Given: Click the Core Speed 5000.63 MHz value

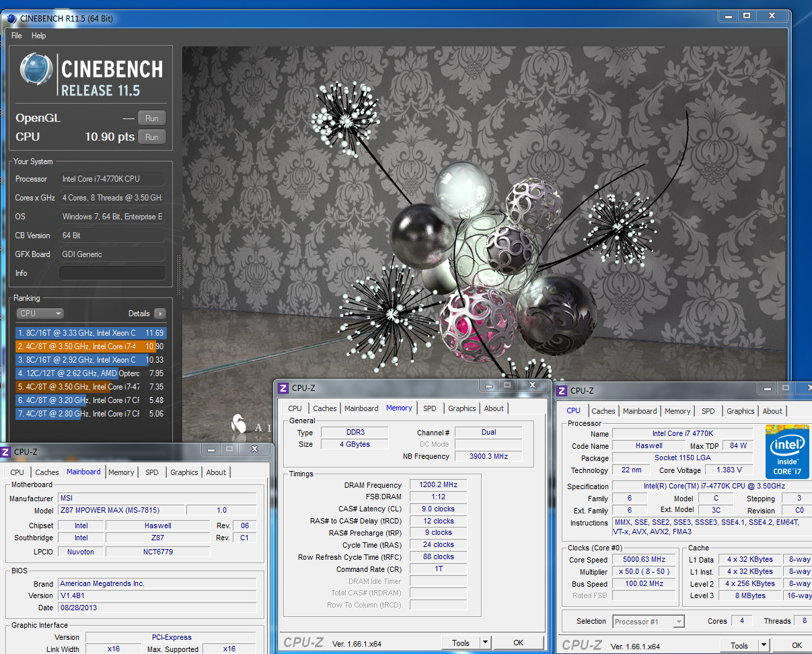Looking at the screenshot, I should pos(644,560).
